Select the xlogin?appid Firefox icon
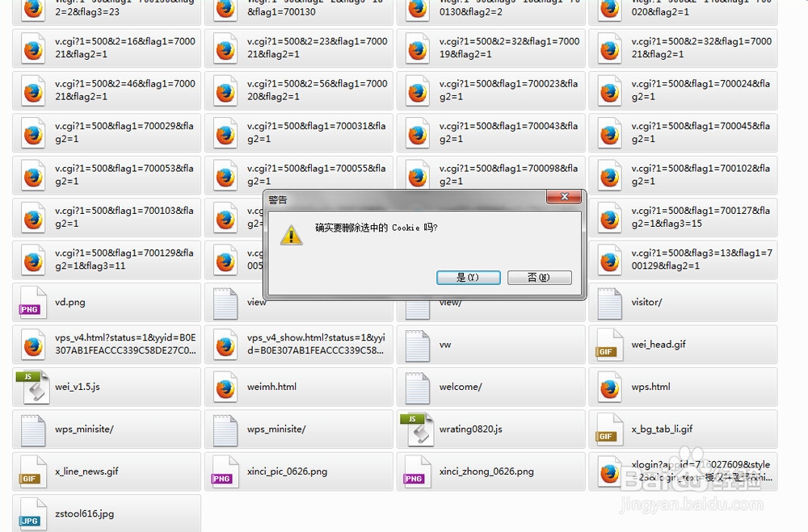The width and height of the screenshot is (808, 532). (609, 471)
